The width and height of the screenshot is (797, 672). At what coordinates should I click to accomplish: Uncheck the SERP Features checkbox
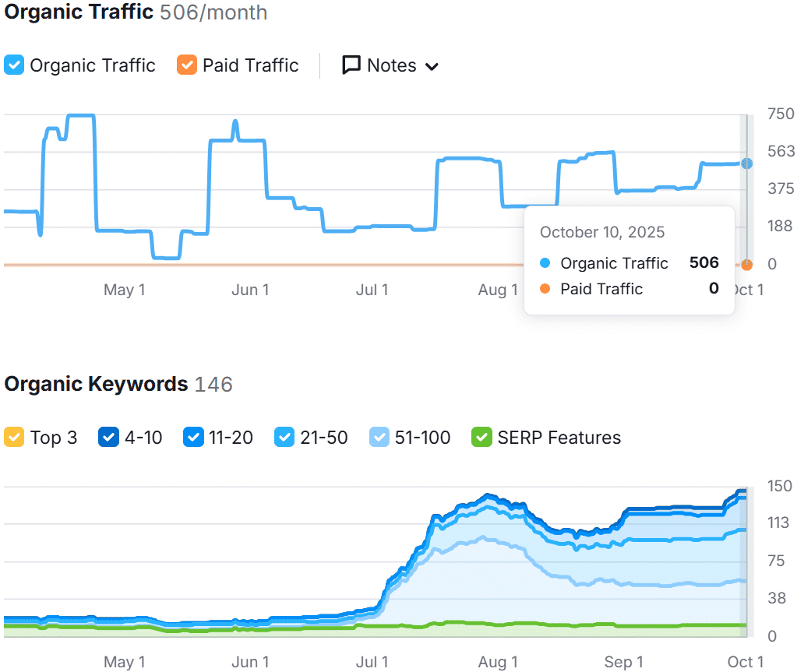(x=482, y=438)
